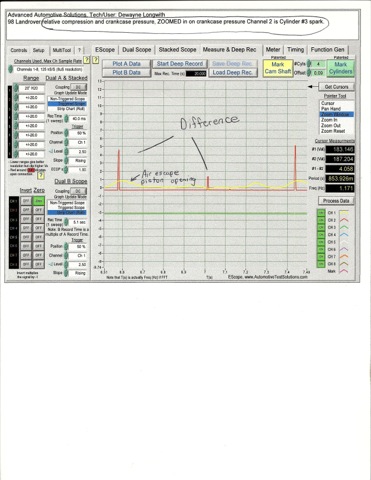This screenshot has width=371, height=480.
Task: Adjust Dual A Rec Time knob
Action: (66, 119)
